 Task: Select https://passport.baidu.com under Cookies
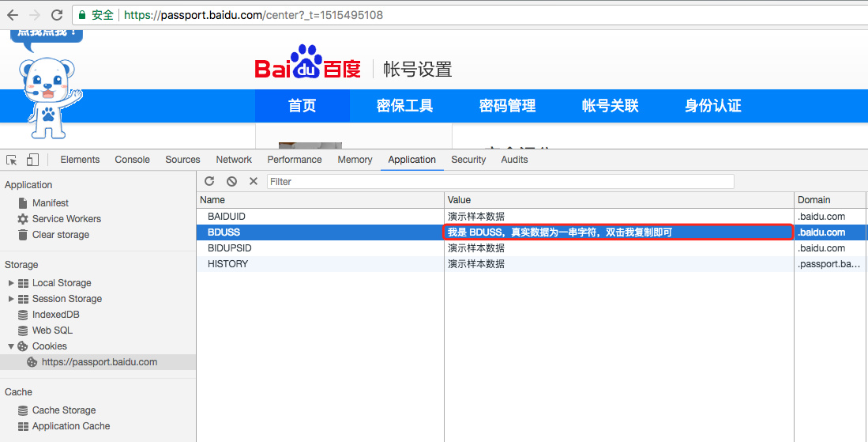98,362
